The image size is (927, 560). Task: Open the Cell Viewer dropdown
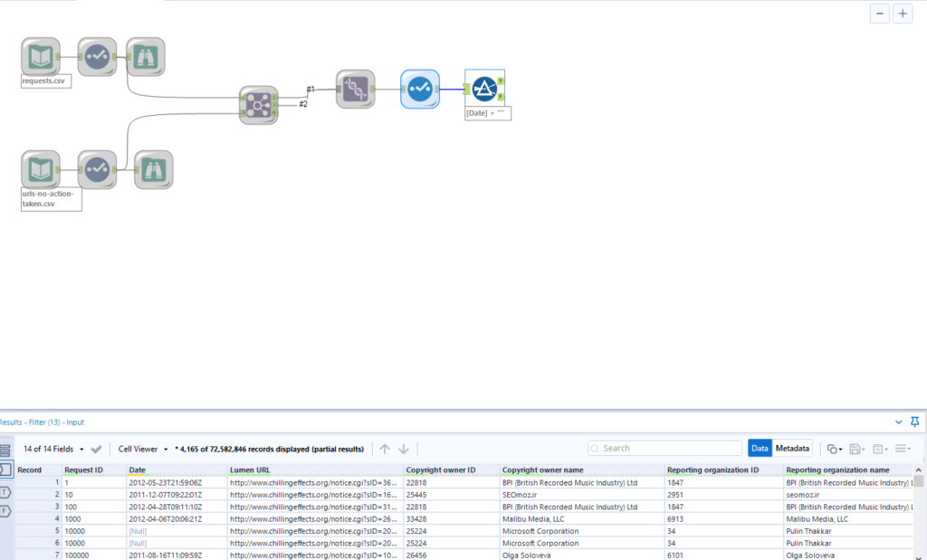(x=142, y=449)
